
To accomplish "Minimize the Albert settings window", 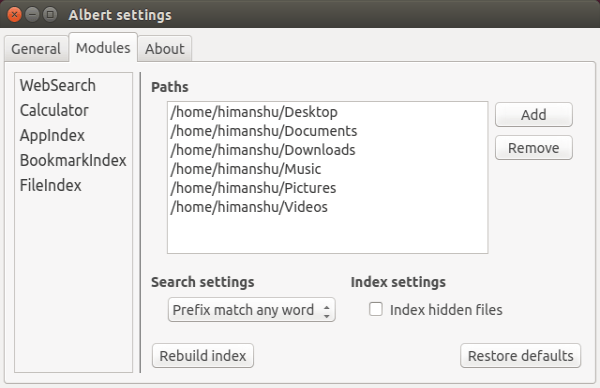I will 32,15.
